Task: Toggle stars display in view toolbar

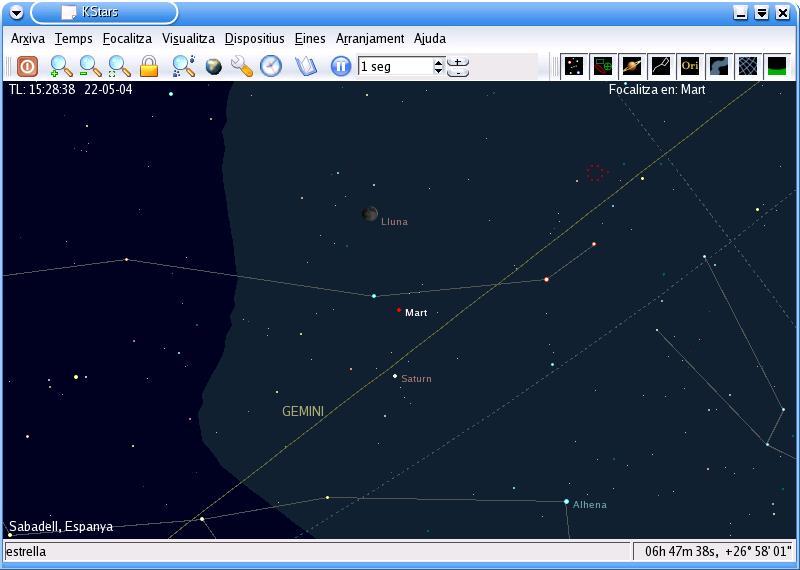Action: (x=574, y=66)
